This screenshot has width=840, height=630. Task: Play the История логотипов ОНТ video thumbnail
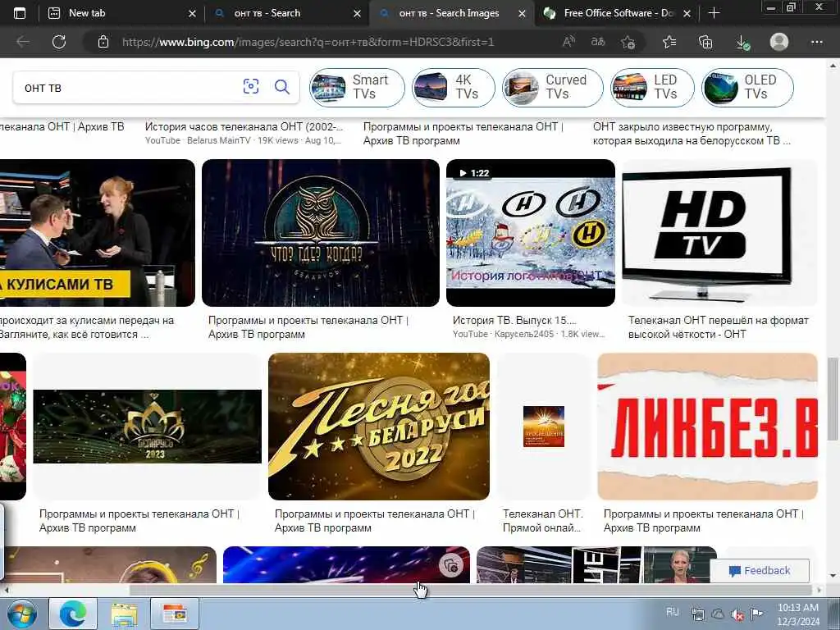coord(531,233)
